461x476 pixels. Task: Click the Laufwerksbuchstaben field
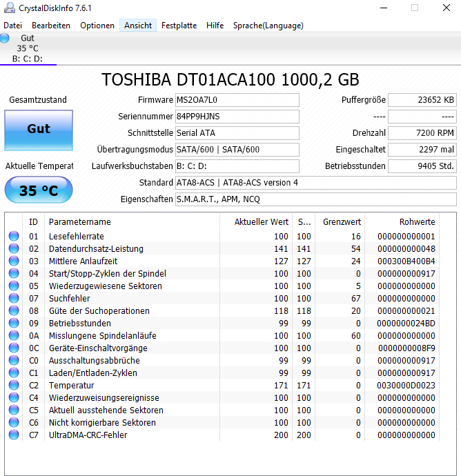point(237,166)
